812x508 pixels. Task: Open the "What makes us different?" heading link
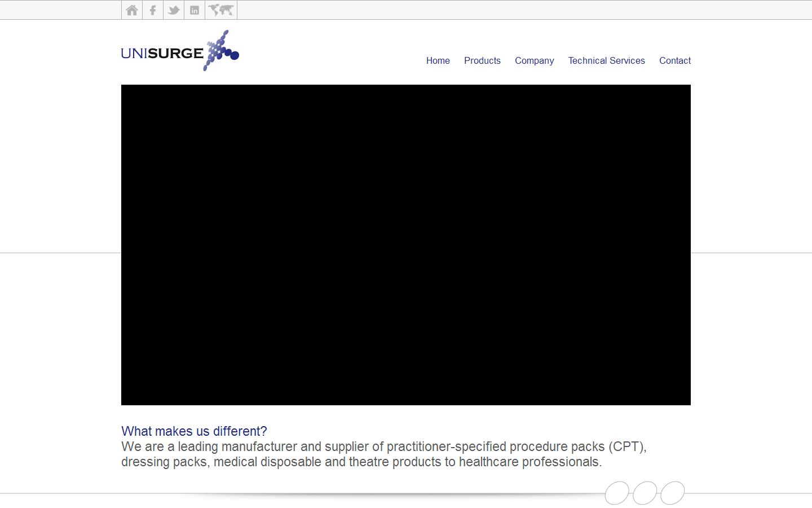point(195,431)
